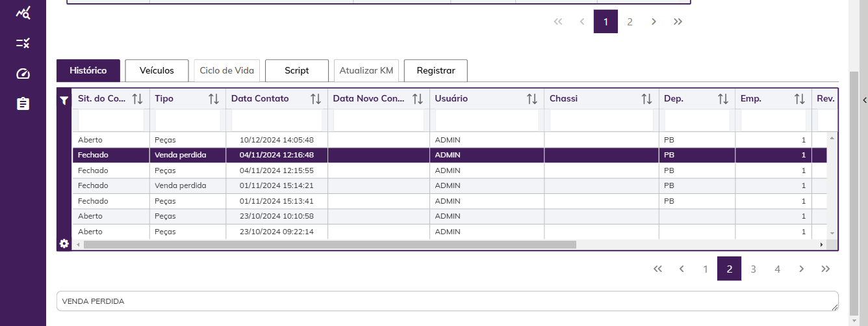Click the Registrar button
The height and width of the screenshot is (326, 868).
click(435, 70)
